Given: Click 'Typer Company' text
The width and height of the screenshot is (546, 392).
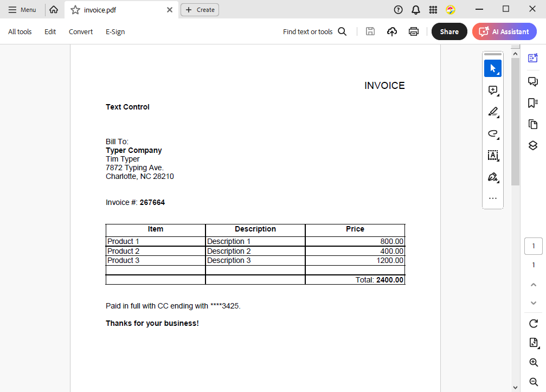Looking at the screenshot, I should click(x=134, y=150).
